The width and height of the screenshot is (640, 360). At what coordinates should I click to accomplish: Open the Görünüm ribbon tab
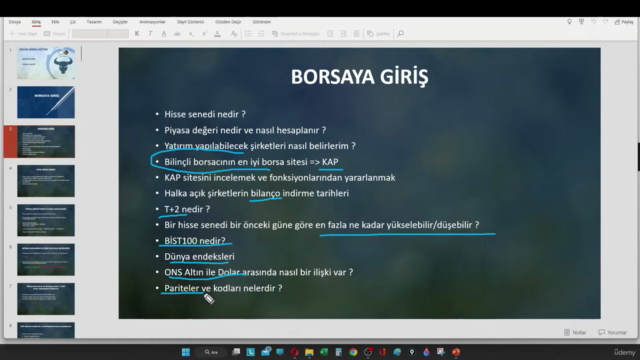pos(261,22)
